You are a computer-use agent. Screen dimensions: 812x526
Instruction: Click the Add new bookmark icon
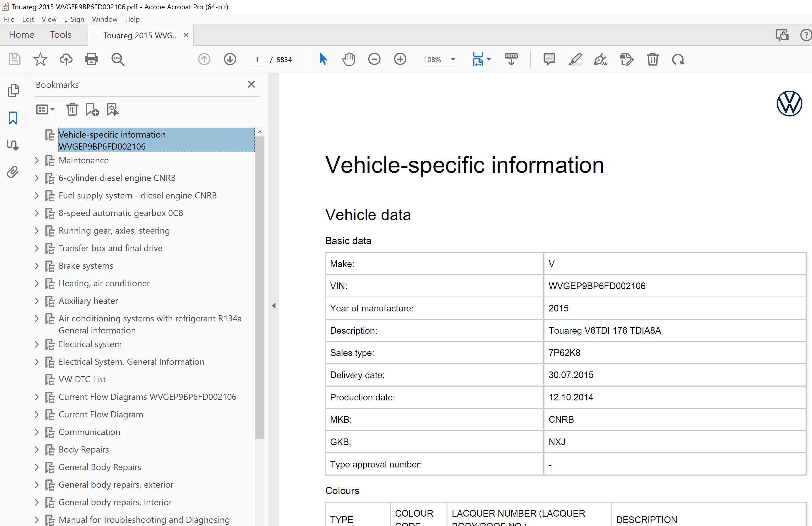pos(92,109)
